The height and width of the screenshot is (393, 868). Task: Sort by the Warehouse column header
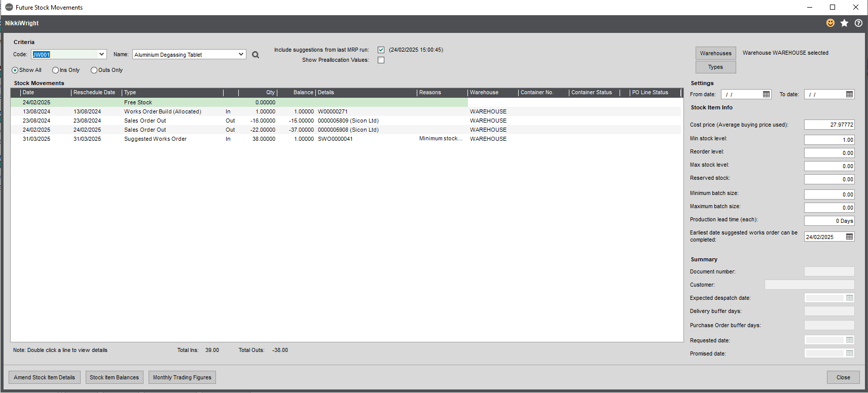coord(493,93)
